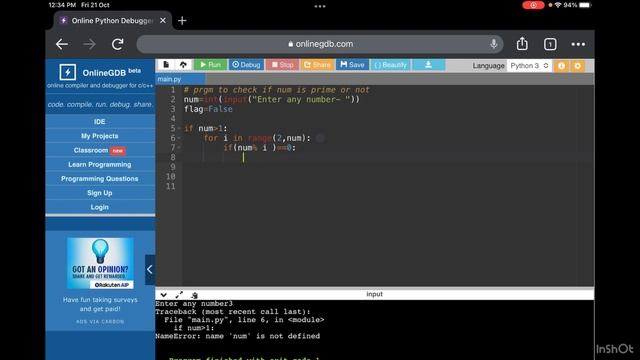Upload a file with the cloud icon
This screenshot has height=360, width=640.
(183, 65)
